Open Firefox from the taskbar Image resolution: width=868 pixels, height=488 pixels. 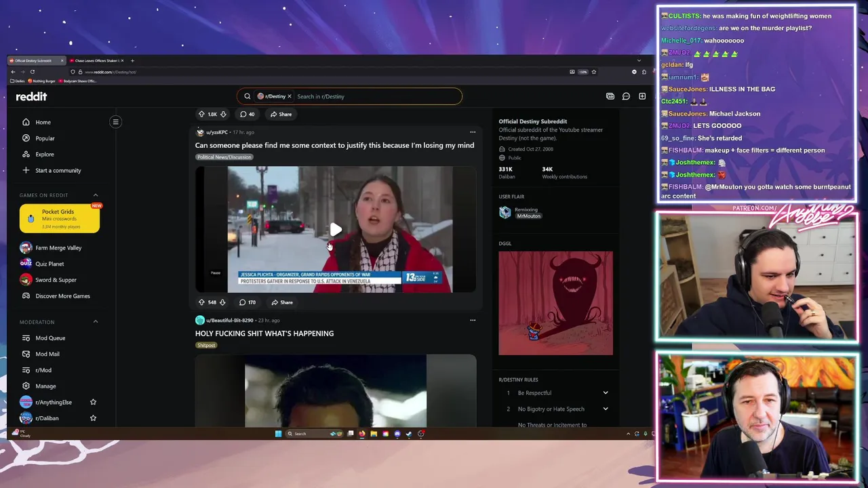click(x=362, y=434)
